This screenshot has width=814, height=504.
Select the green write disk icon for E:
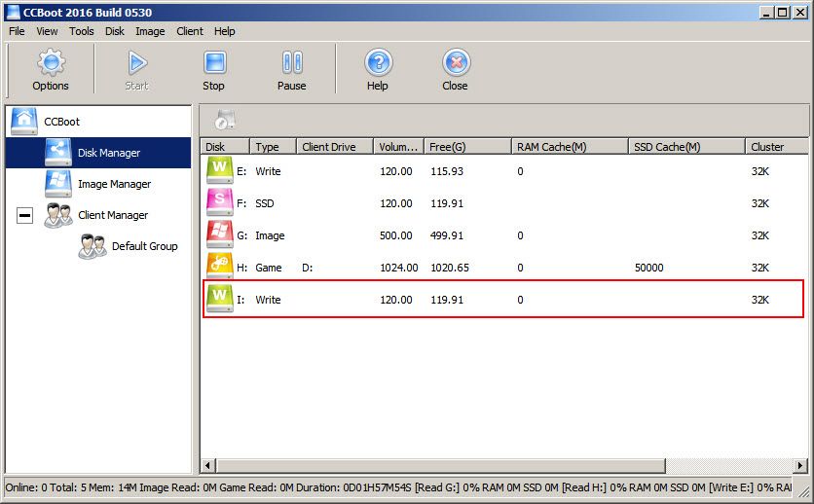pyautogui.click(x=220, y=170)
